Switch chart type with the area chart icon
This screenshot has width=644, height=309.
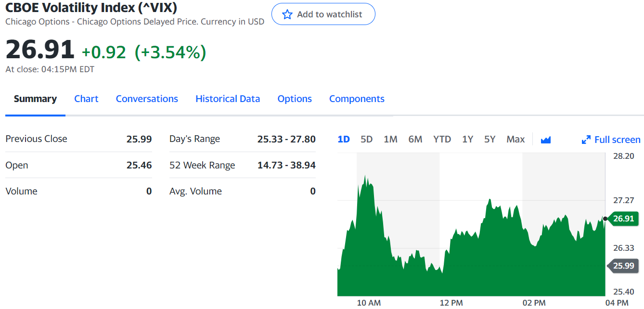(x=546, y=140)
